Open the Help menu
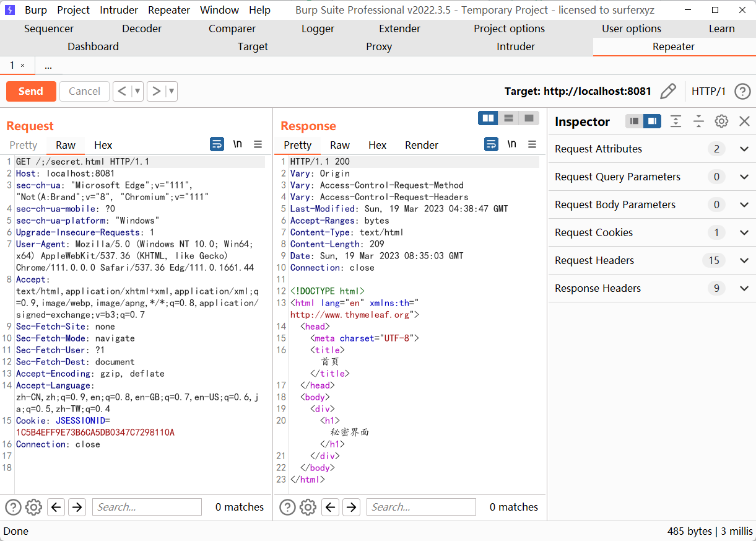 [x=259, y=10]
